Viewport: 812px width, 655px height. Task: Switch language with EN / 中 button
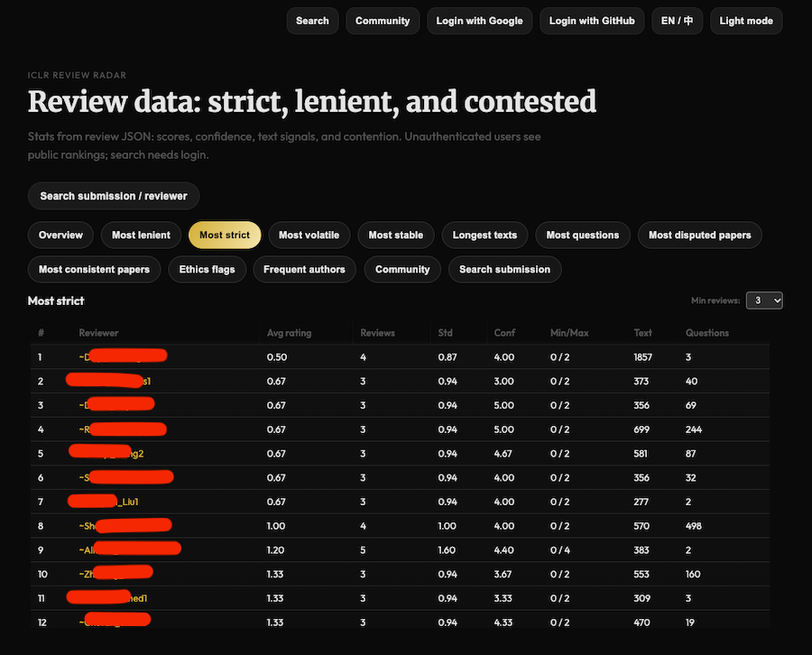click(x=676, y=21)
